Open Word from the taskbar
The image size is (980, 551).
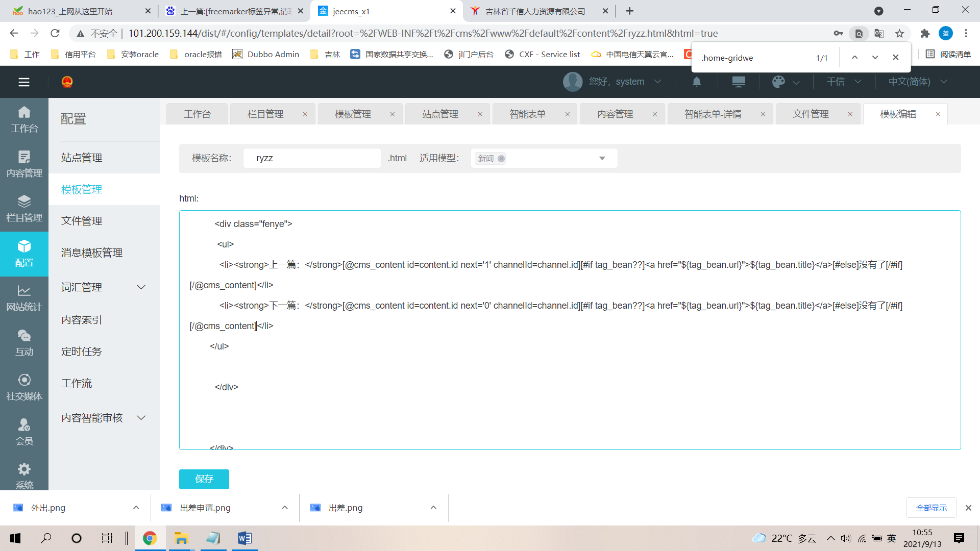click(244, 538)
